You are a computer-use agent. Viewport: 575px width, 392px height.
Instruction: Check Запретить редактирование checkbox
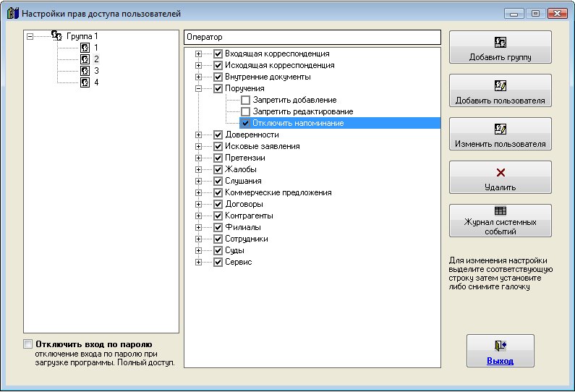(x=246, y=111)
